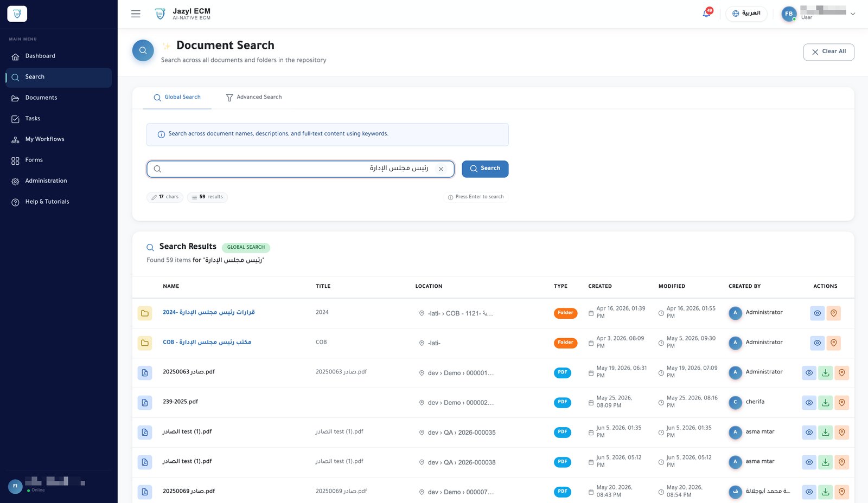The width and height of the screenshot is (868, 503).
Task: Open the notifications bell
Action: pyautogui.click(x=706, y=14)
